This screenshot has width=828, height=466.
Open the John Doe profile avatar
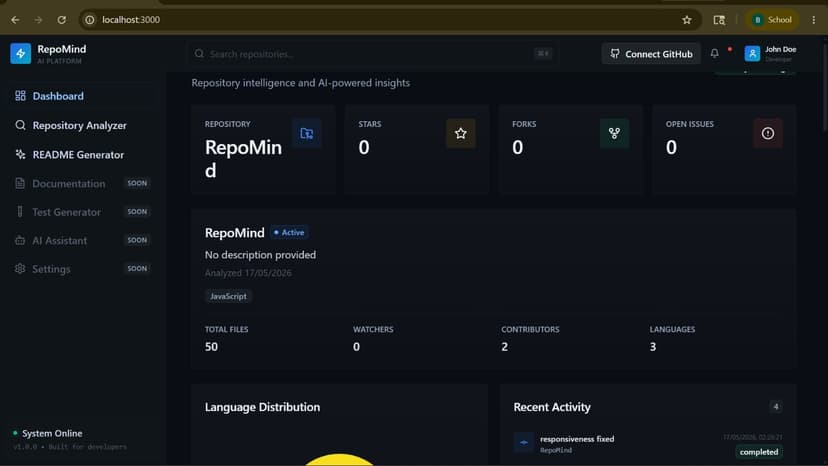[x=752, y=53]
